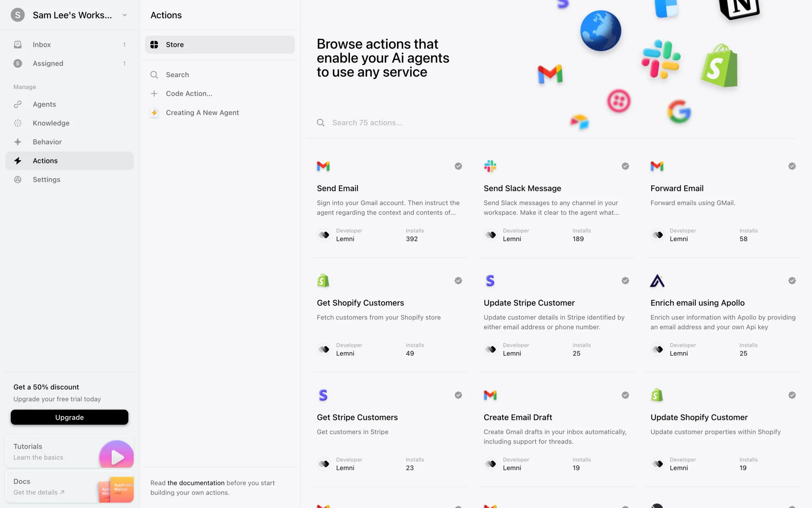The height and width of the screenshot is (508, 812).
Task: Play the Tutorials video button
Action: pyautogui.click(x=117, y=456)
